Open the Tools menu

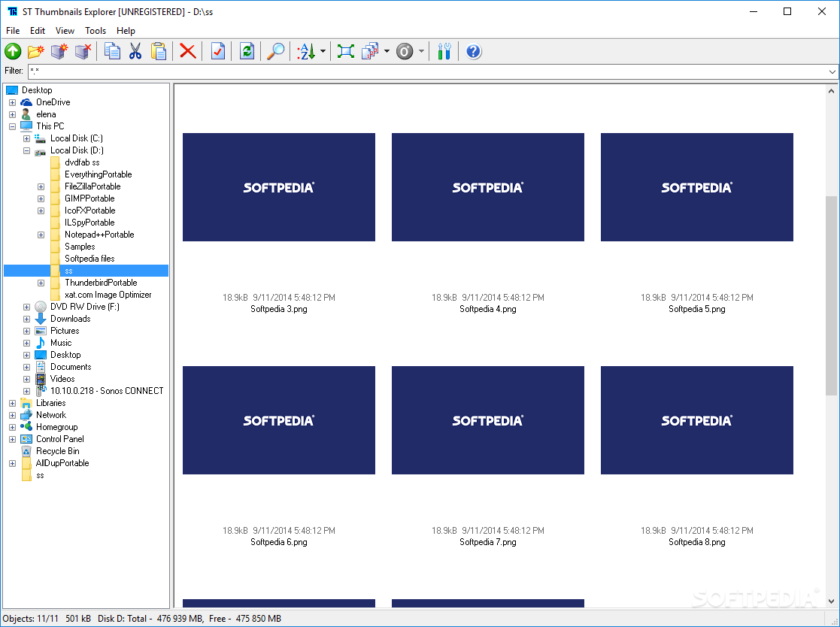pos(96,31)
